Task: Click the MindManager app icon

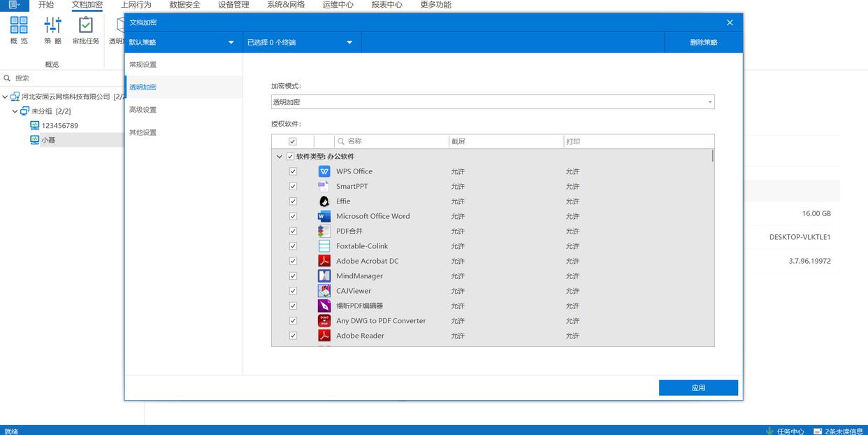Action: (324, 276)
